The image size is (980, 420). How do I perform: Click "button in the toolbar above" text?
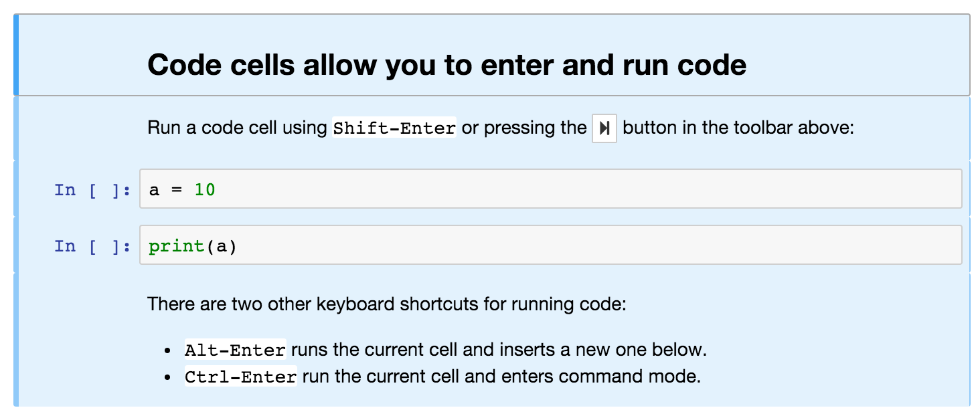[x=738, y=128]
